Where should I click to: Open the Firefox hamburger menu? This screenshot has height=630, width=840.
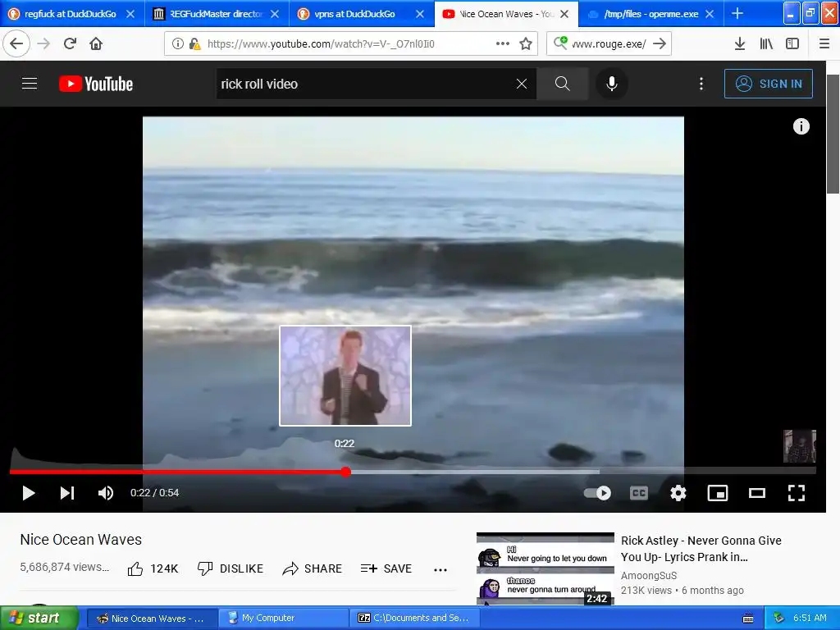824,43
